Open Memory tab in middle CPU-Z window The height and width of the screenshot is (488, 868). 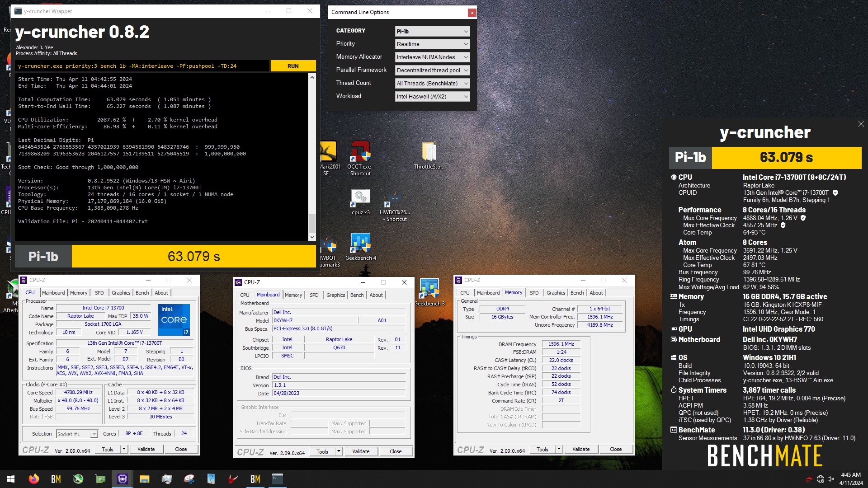click(293, 295)
